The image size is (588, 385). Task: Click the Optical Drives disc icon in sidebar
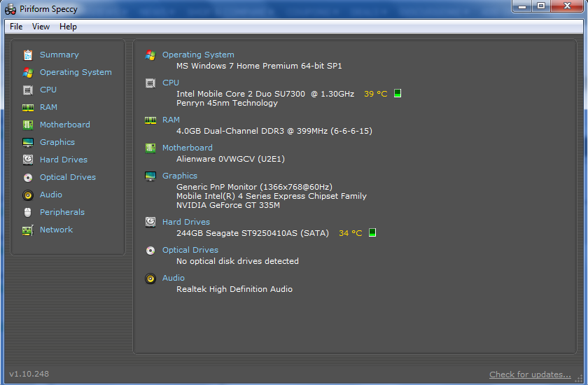coord(28,177)
